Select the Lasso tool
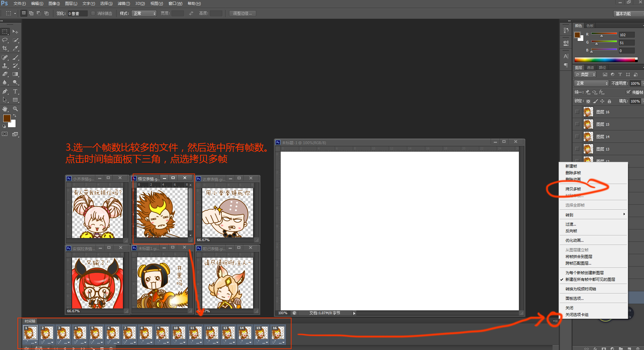This screenshot has height=350, width=644. coord(5,40)
